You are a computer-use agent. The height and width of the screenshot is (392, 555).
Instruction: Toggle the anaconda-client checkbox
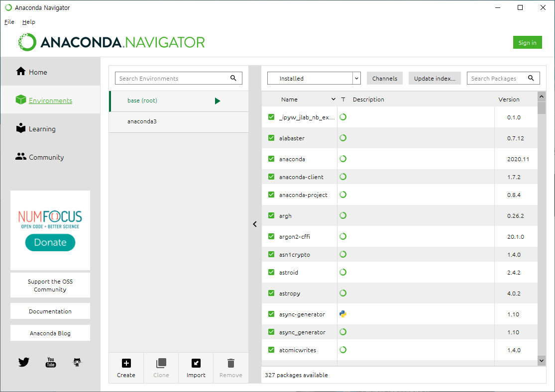point(271,177)
